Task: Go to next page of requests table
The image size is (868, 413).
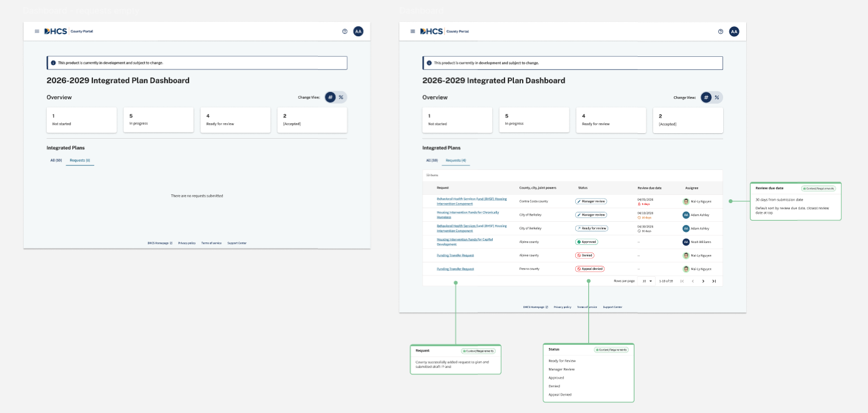Action: click(703, 281)
